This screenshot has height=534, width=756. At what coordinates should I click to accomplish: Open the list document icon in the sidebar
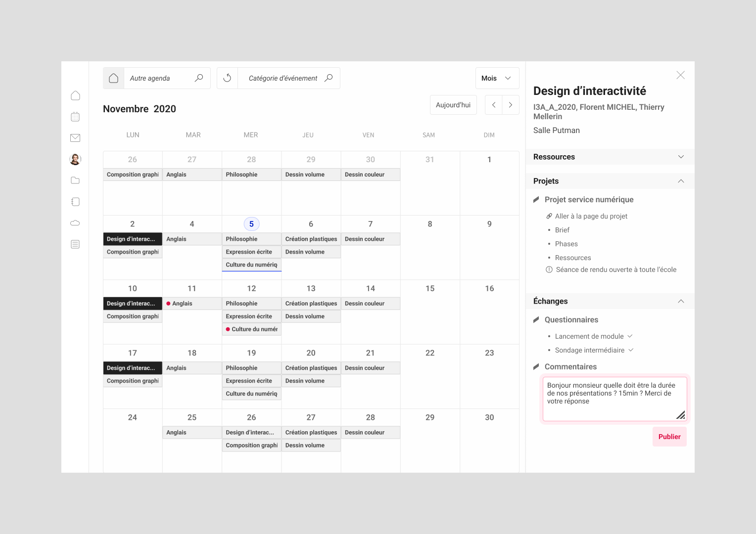75,244
